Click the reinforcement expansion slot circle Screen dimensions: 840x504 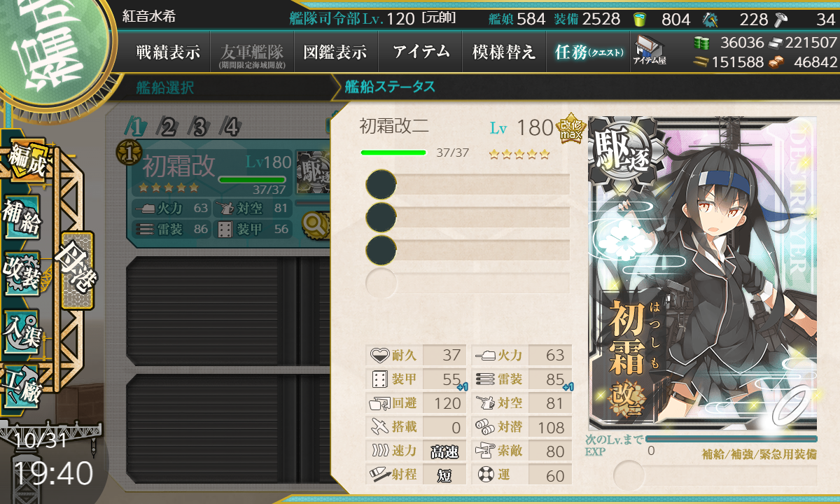[x=629, y=476]
